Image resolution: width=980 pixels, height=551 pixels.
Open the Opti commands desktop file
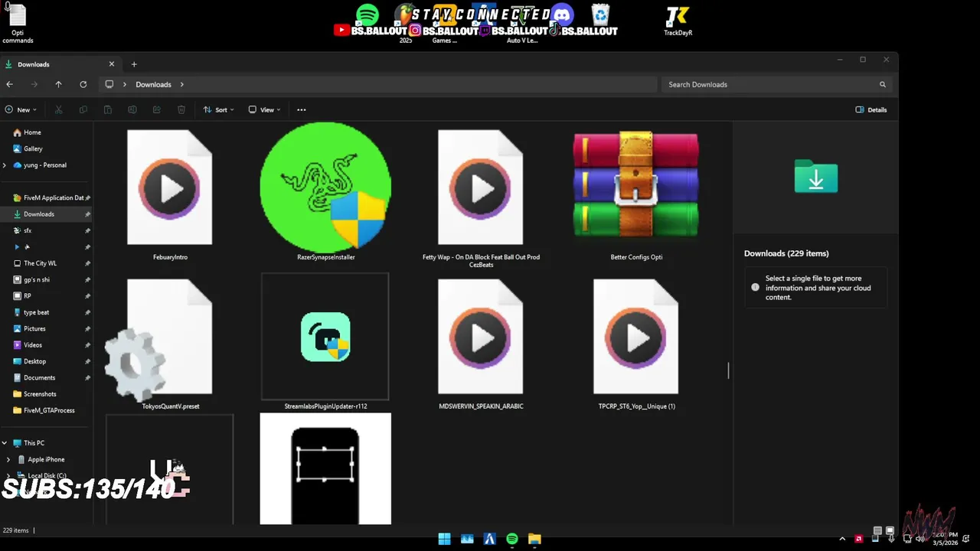coord(18,23)
